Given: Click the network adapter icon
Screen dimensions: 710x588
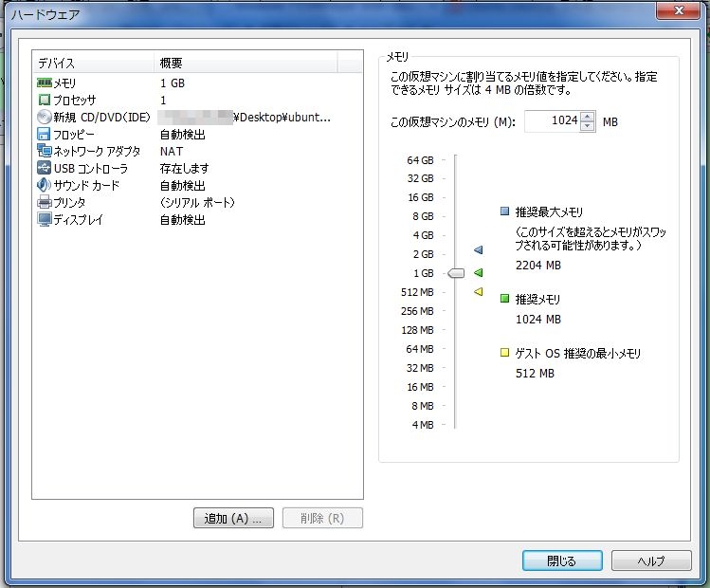Looking at the screenshot, I should click(x=44, y=151).
